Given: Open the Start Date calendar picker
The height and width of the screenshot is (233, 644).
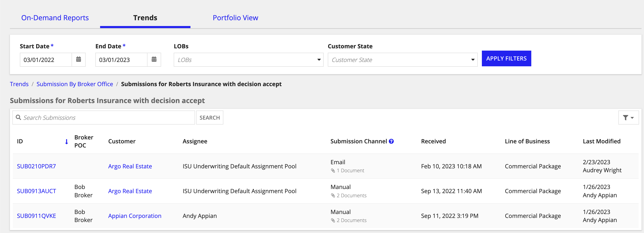Looking at the screenshot, I should [79, 59].
